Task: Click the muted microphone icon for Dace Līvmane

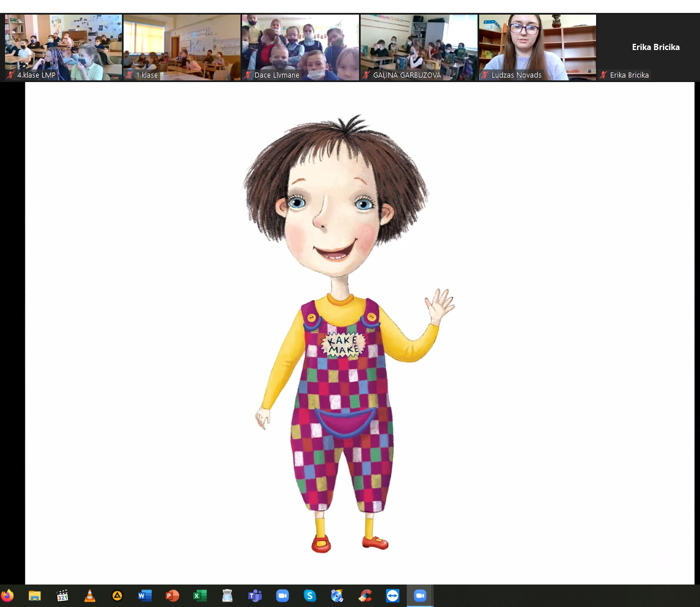Action: pyautogui.click(x=248, y=75)
